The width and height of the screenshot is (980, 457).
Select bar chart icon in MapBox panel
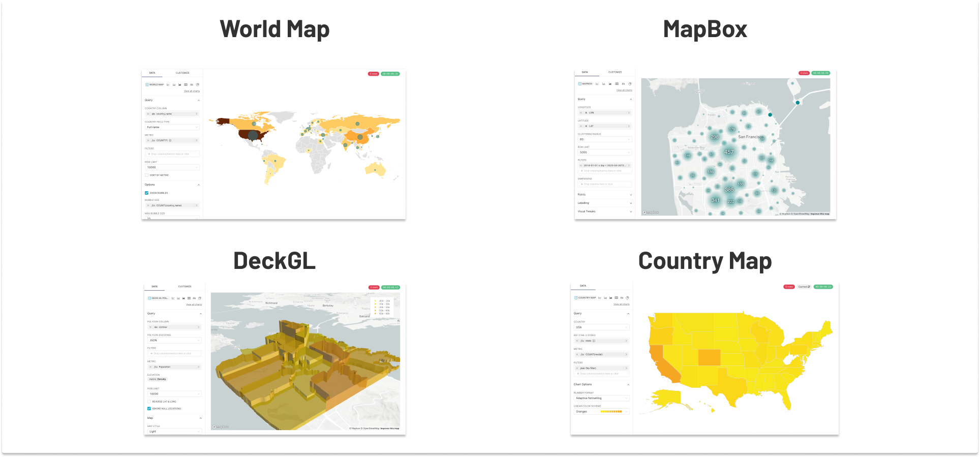603,84
